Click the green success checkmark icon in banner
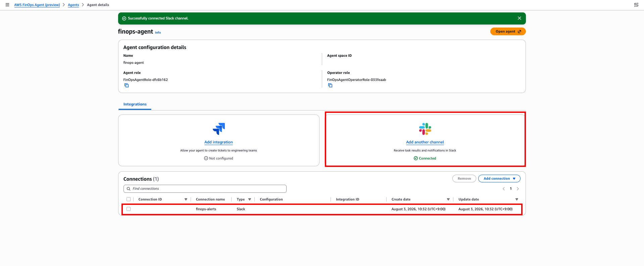This screenshot has width=644, height=266. point(124,18)
